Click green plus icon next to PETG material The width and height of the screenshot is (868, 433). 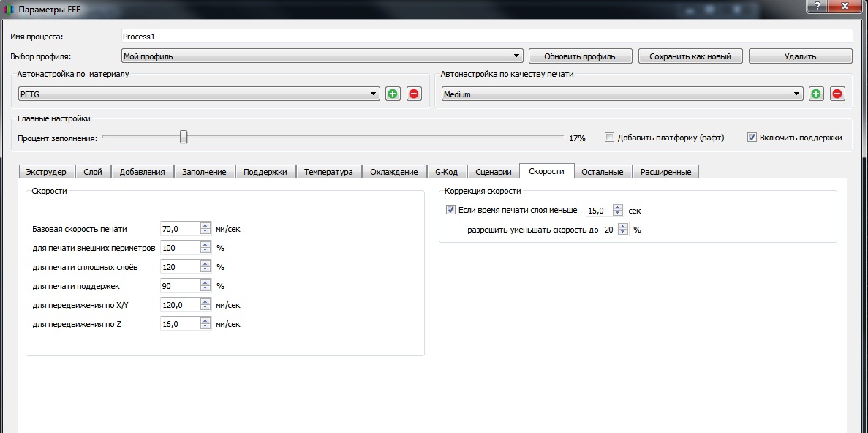[393, 94]
